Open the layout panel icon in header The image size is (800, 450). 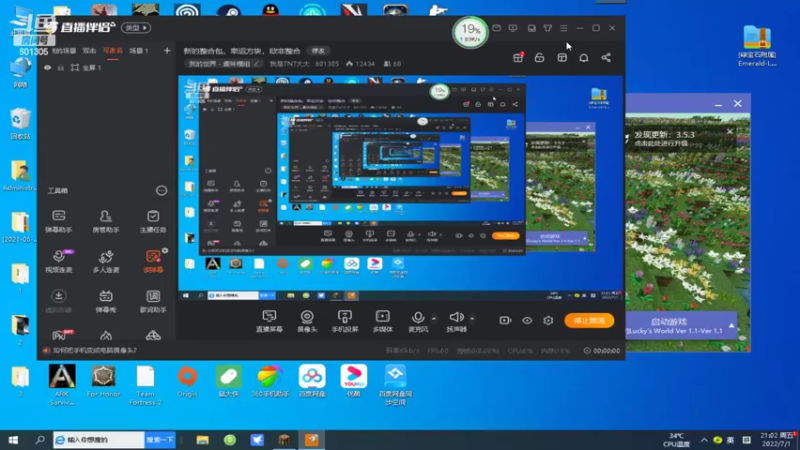point(562,58)
